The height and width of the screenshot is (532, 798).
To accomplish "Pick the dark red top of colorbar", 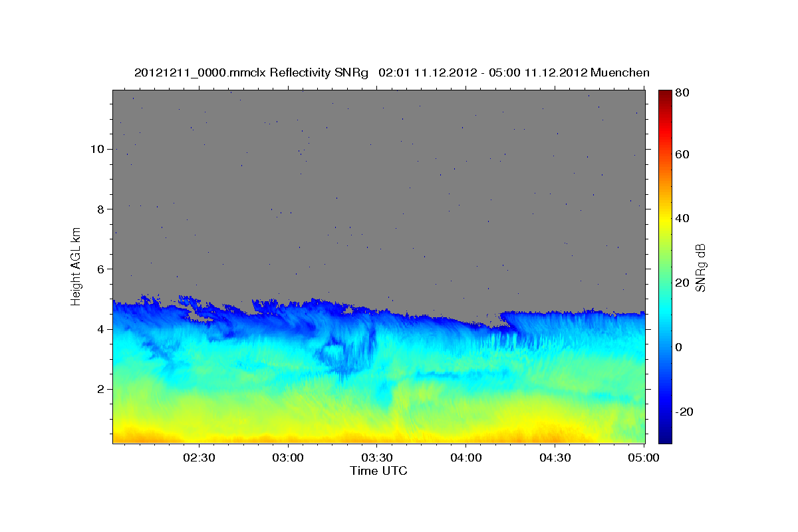I will click(x=665, y=95).
